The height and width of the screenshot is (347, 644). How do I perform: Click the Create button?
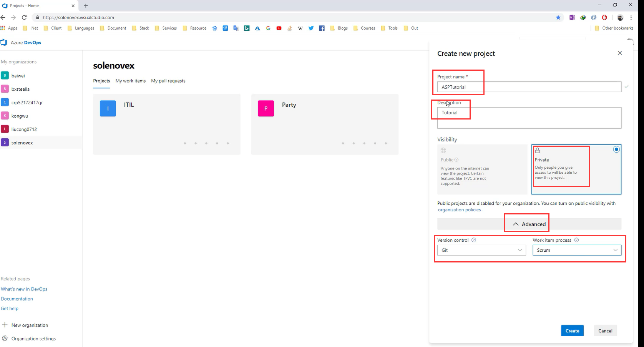(572, 331)
